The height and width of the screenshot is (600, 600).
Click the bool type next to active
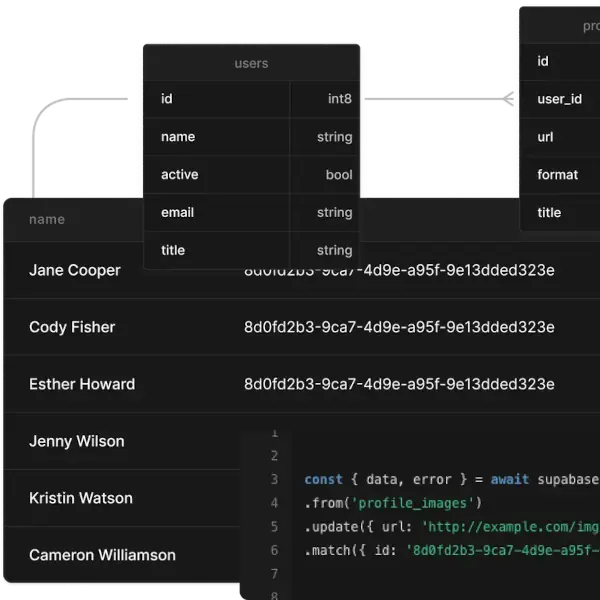coord(339,175)
